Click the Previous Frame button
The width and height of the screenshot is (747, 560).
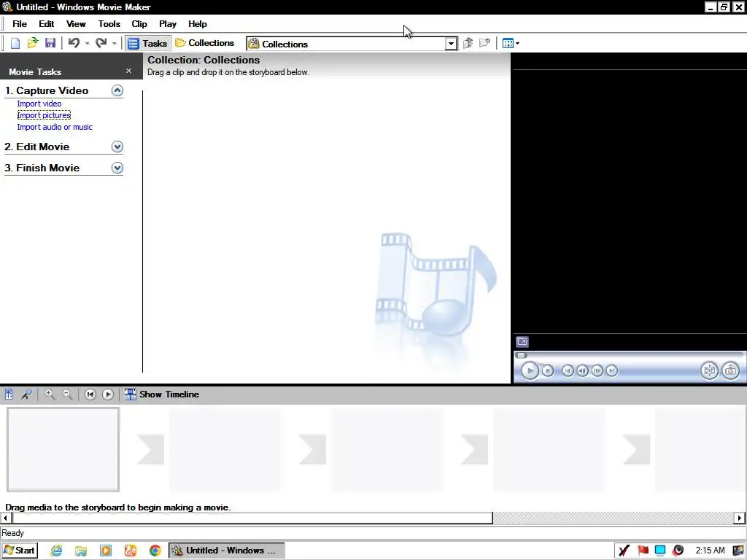582,370
